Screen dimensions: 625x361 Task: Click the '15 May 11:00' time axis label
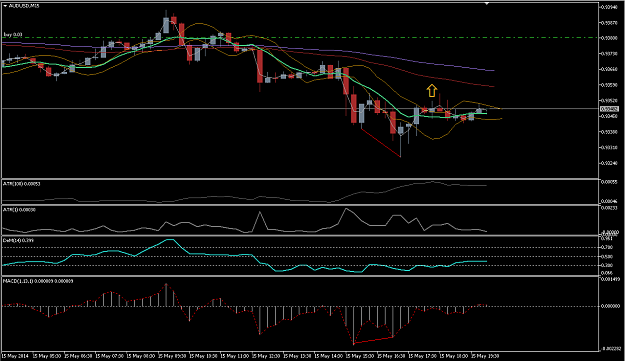(x=234, y=356)
